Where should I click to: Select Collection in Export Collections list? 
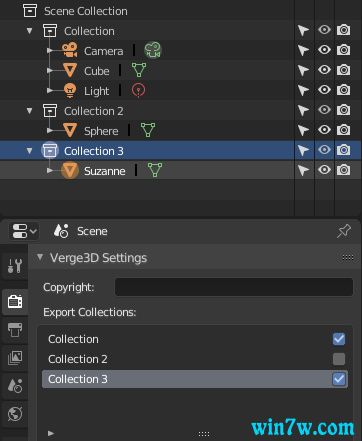tap(195, 339)
